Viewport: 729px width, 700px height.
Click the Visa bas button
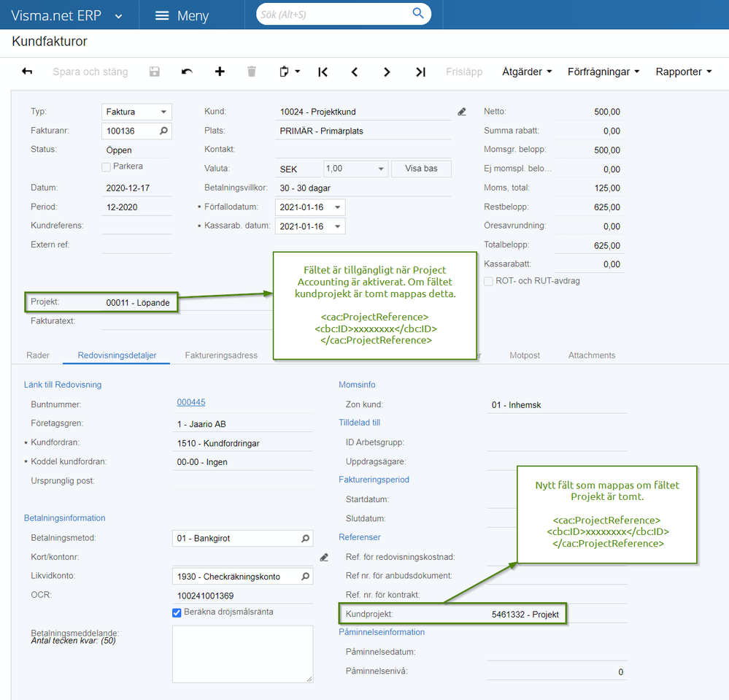(421, 169)
